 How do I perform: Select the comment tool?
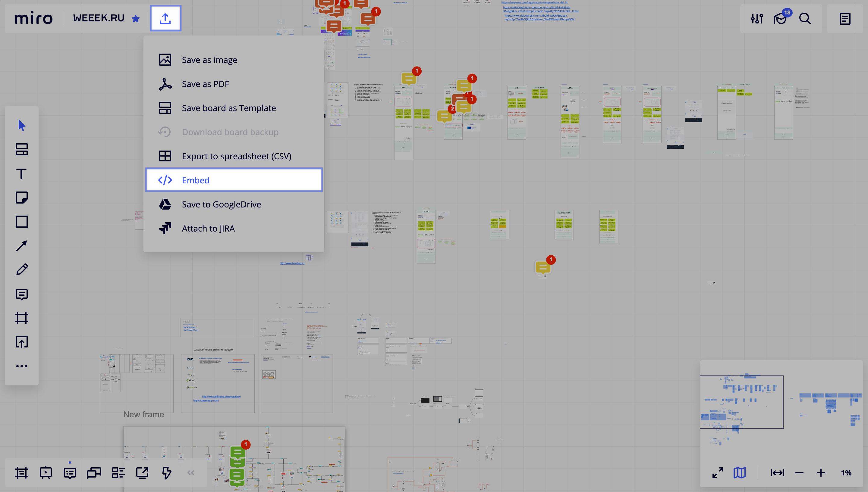tap(22, 294)
